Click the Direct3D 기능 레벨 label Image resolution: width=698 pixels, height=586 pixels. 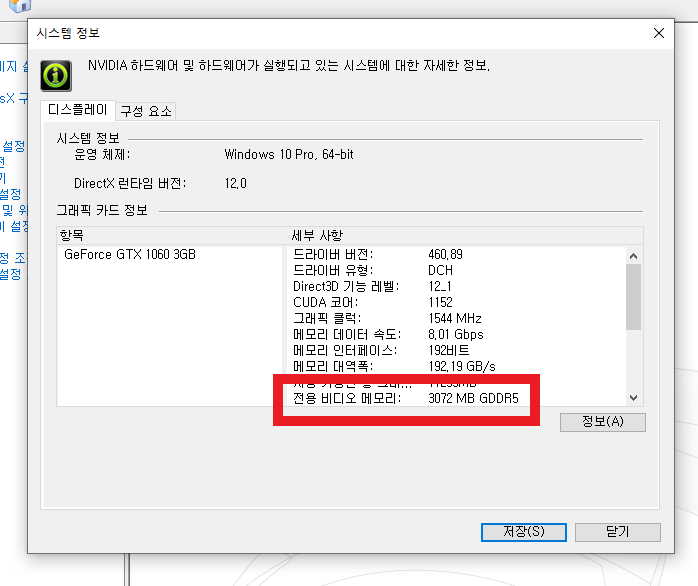click(x=346, y=286)
